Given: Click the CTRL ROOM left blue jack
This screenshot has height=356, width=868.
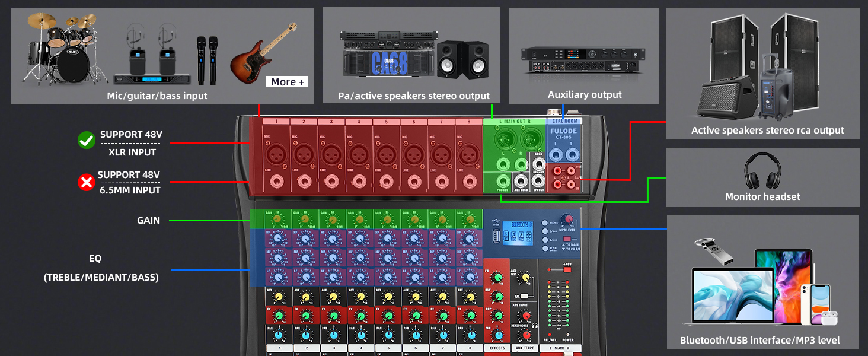Looking at the screenshot, I should click(x=555, y=155).
